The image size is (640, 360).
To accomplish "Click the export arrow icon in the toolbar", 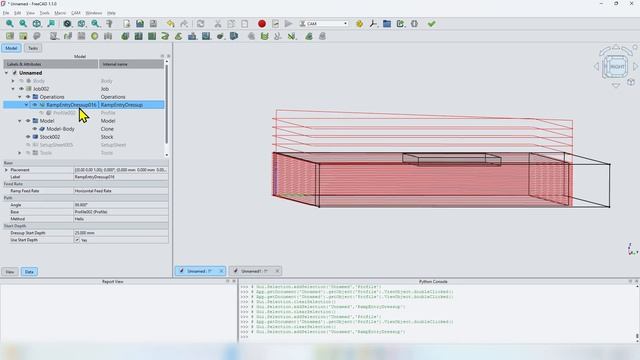I will [400, 24].
